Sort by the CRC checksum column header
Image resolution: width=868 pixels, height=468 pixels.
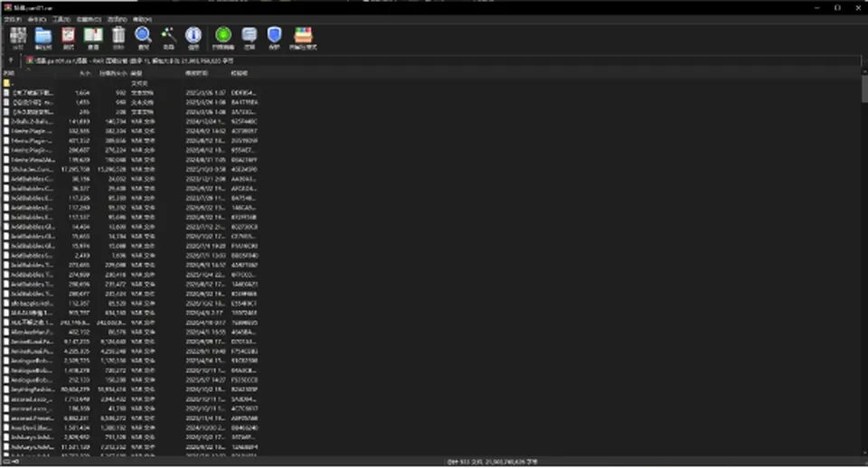[244, 73]
